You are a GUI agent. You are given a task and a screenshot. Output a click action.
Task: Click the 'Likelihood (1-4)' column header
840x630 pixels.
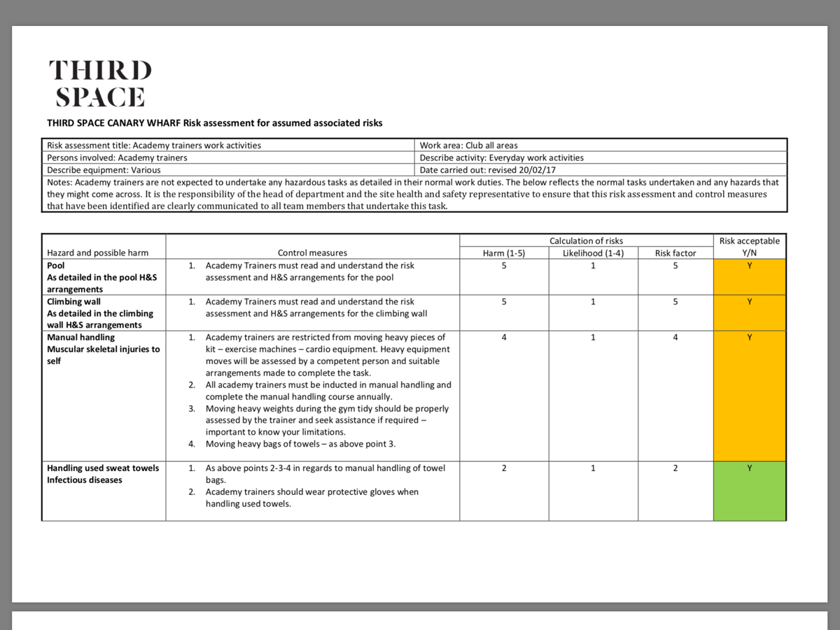(x=593, y=253)
